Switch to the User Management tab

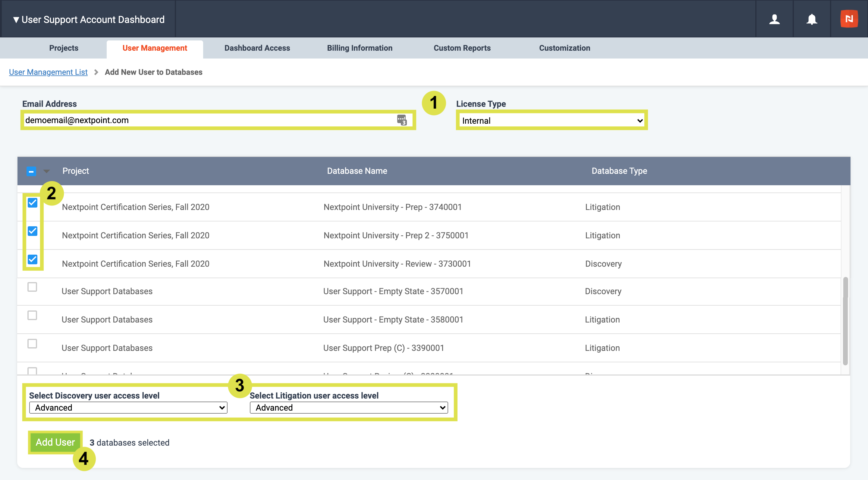point(155,48)
